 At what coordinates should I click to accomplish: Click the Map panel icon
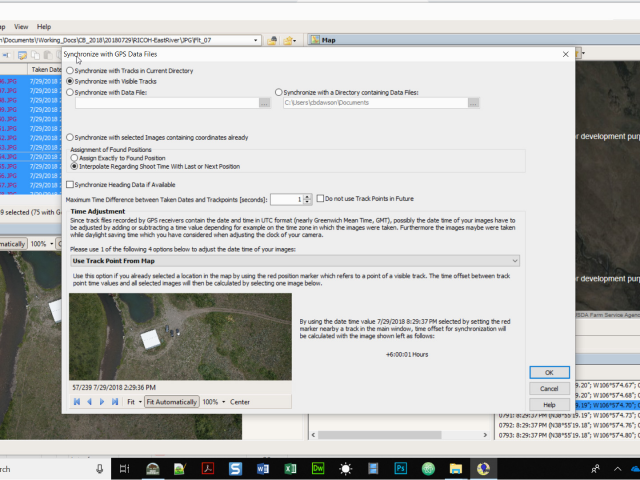pos(315,40)
